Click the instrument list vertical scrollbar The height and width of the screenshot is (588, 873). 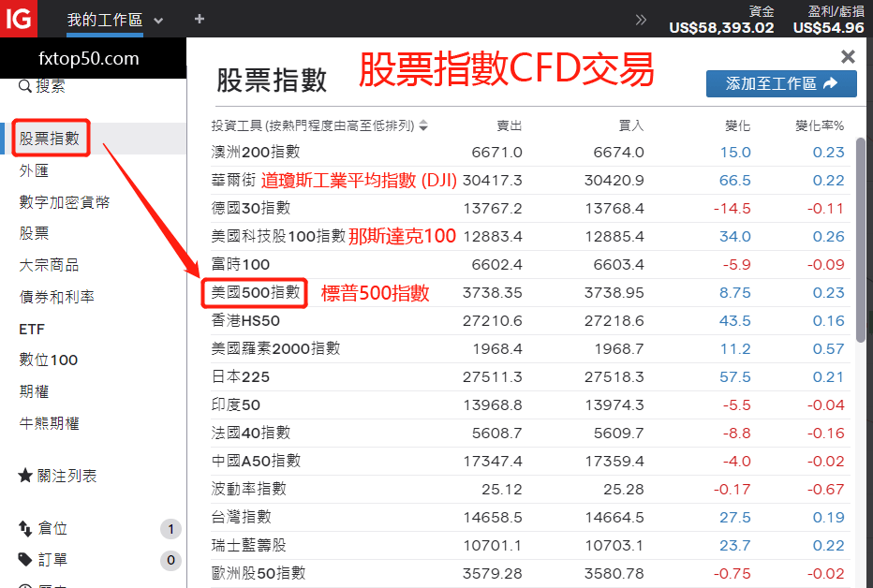(860, 239)
